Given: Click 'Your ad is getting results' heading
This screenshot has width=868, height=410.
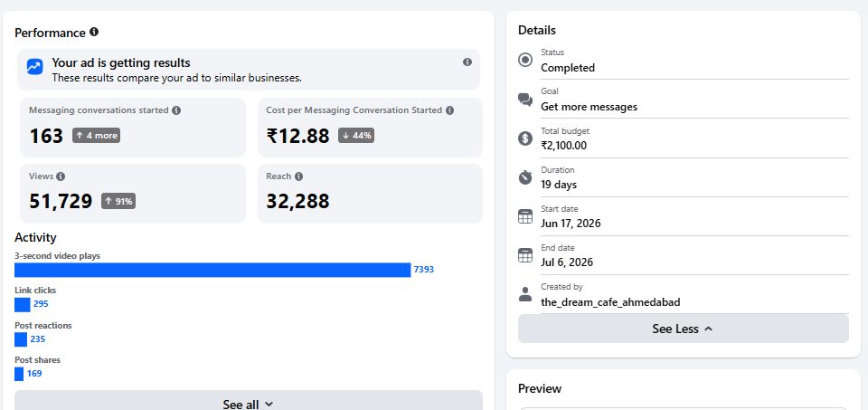Looking at the screenshot, I should click(x=121, y=63).
